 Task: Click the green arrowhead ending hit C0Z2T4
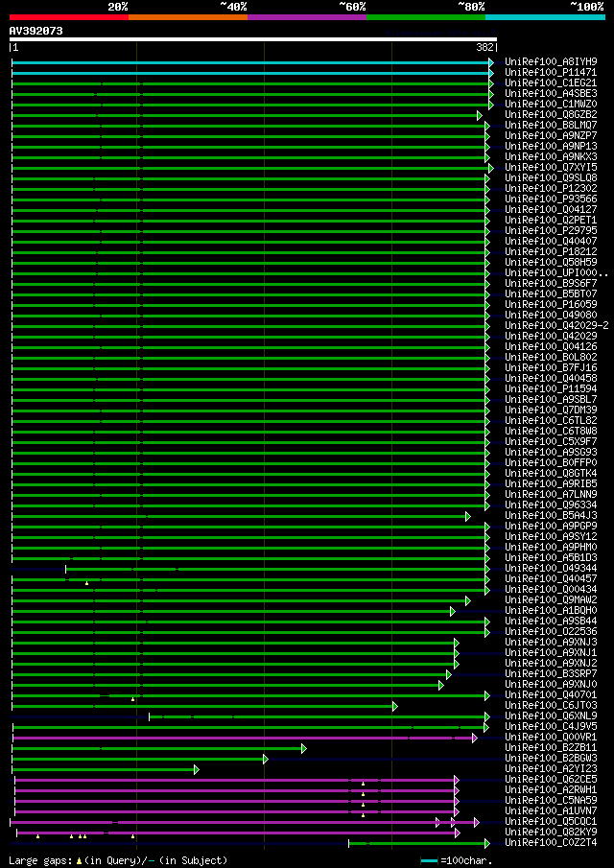487,844
